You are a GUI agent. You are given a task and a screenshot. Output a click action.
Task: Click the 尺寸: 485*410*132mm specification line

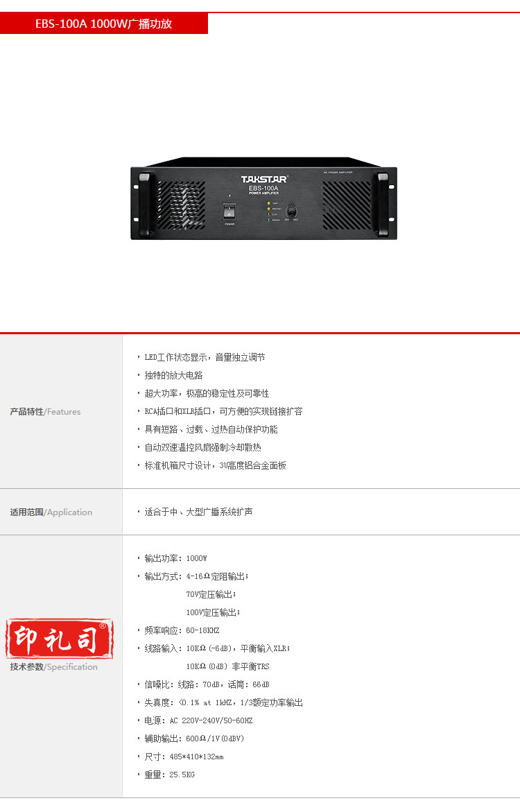tap(184, 757)
